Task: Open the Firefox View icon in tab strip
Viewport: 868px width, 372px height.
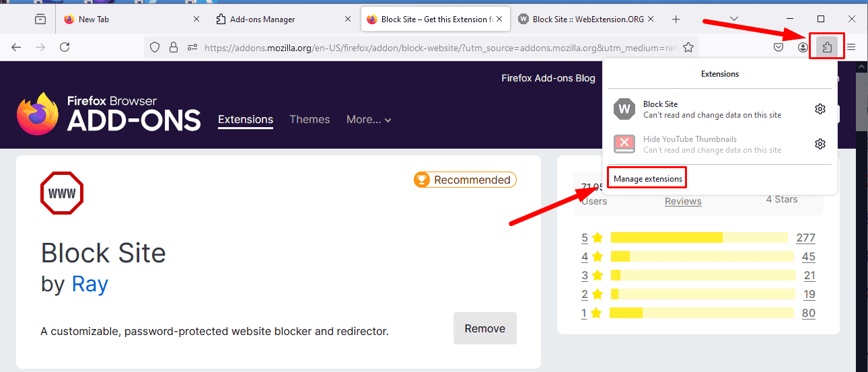Action: [40, 20]
